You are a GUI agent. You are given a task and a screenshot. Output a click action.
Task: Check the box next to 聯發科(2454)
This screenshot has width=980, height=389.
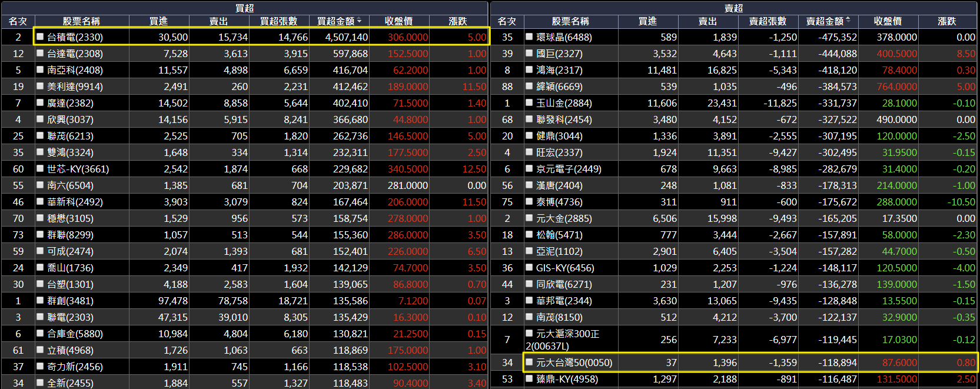[529, 119]
